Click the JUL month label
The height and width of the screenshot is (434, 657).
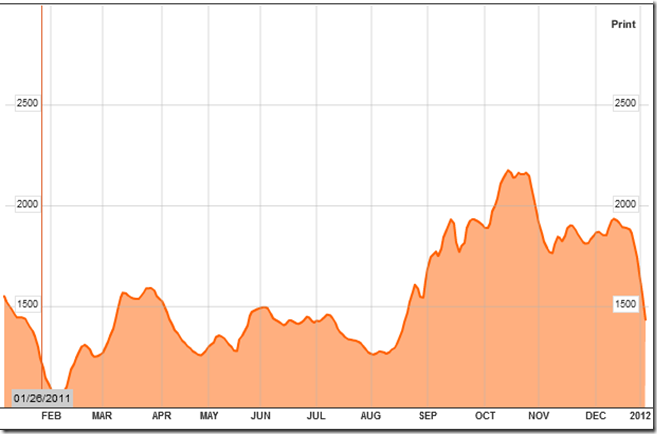(x=316, y=416)
